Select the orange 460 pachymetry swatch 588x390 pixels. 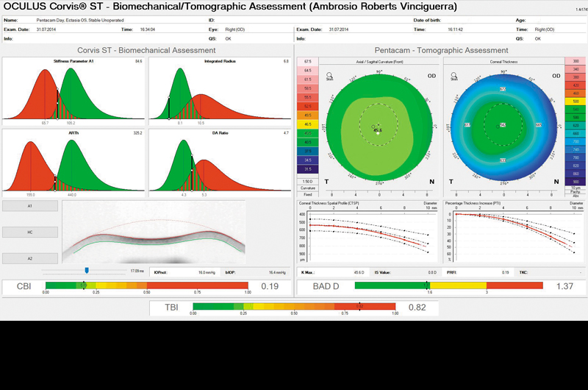(x=576, y=93)
